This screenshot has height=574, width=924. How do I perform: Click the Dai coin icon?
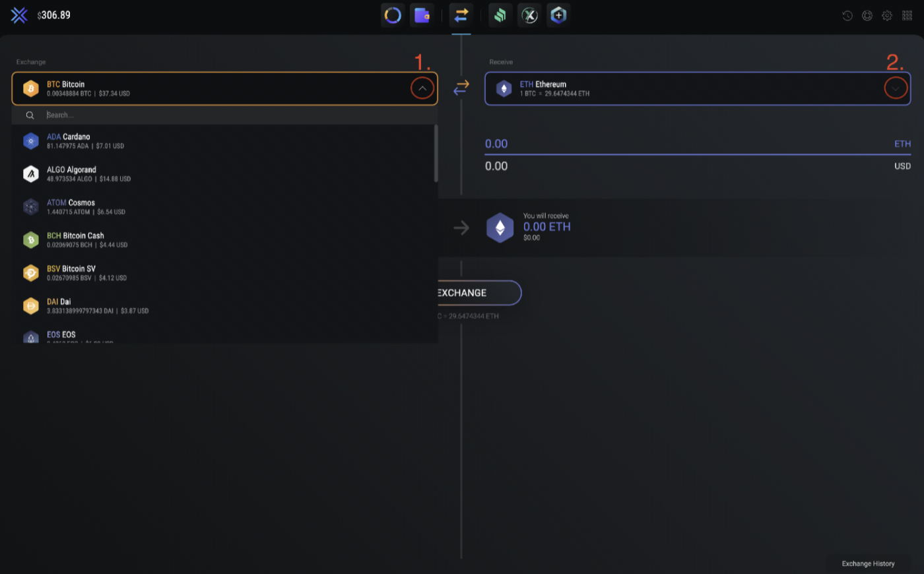31,306
